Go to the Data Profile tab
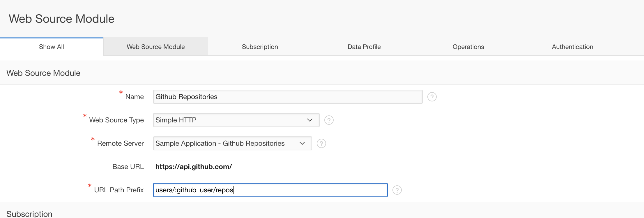The width and height of the screenshot is (644, 218). [x=364, y=47]
